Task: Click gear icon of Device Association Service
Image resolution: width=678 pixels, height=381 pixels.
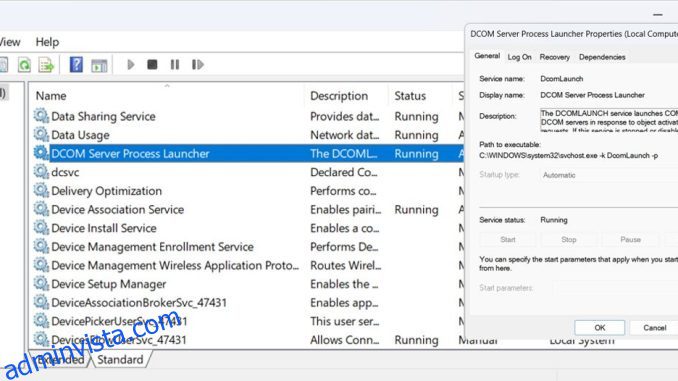Action: (x=41, y=208)
